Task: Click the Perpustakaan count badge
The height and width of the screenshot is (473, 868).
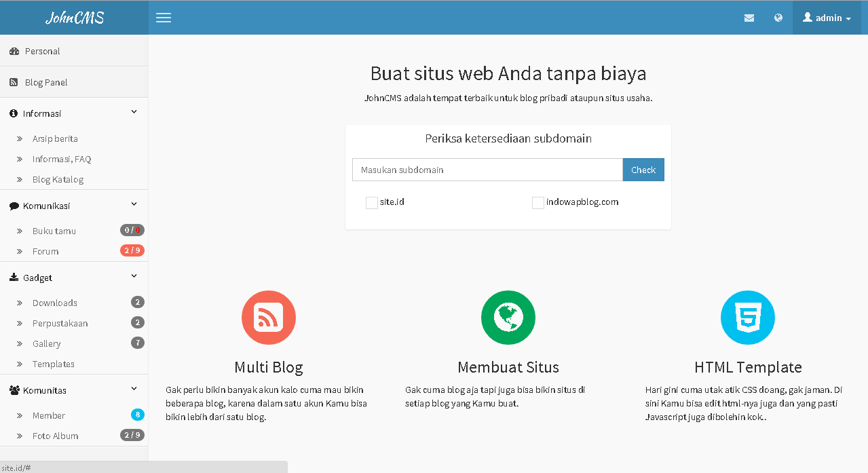Action: tap(138, 322)
